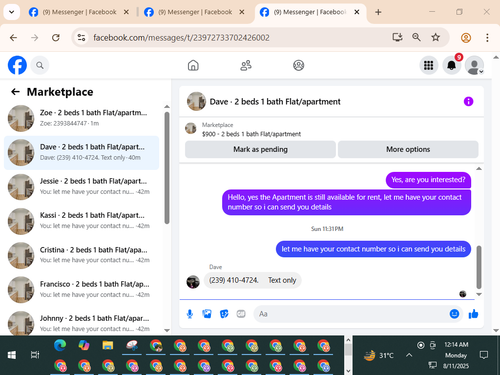Click the Facebook search magnifier icon
500x375 pixels.
[40, 65]
